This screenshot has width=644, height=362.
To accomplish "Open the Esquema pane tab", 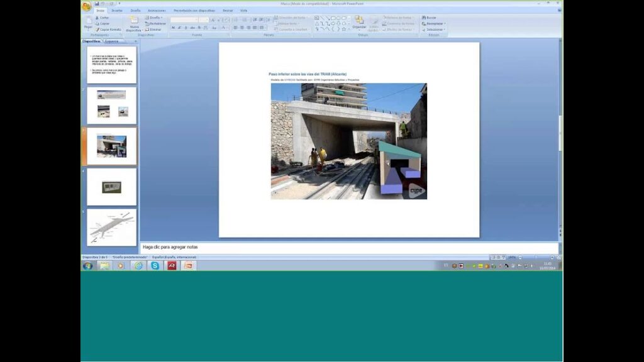I will coord(112,41).
